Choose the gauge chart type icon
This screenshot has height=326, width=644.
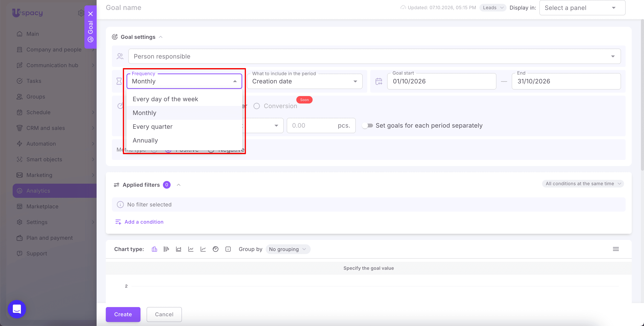[215, 249]
